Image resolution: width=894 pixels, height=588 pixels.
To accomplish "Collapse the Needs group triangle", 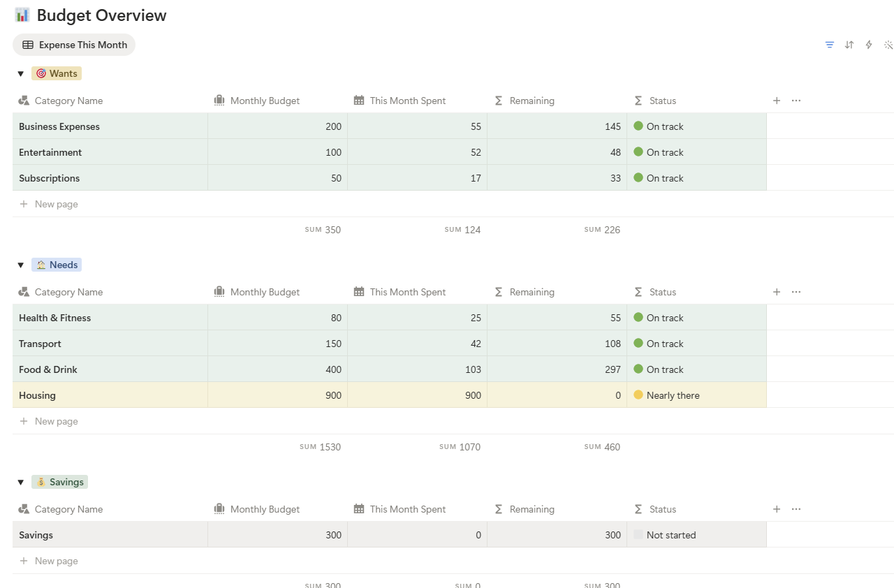I will tap(20, 265).
